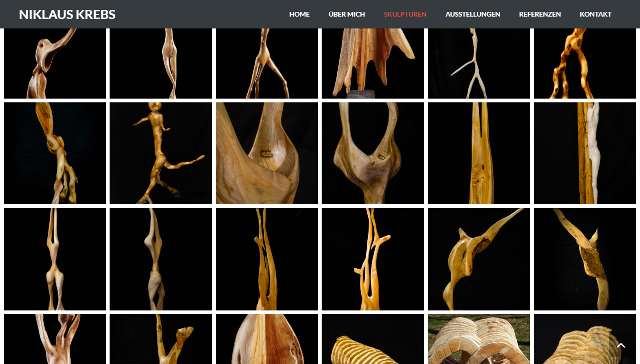The height and width of the screenshot is (364, 640).
Task: Go to the Über Mich page
Action: pyautogui.click(x=346, y=14)
